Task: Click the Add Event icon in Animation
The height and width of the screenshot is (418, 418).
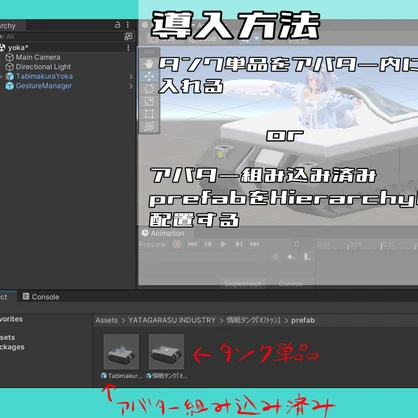Action: coord(307,257)
